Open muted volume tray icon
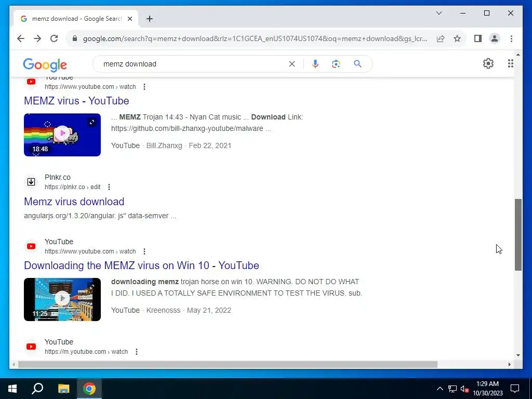This screenshot has width=532, height=399. [465, 389]
